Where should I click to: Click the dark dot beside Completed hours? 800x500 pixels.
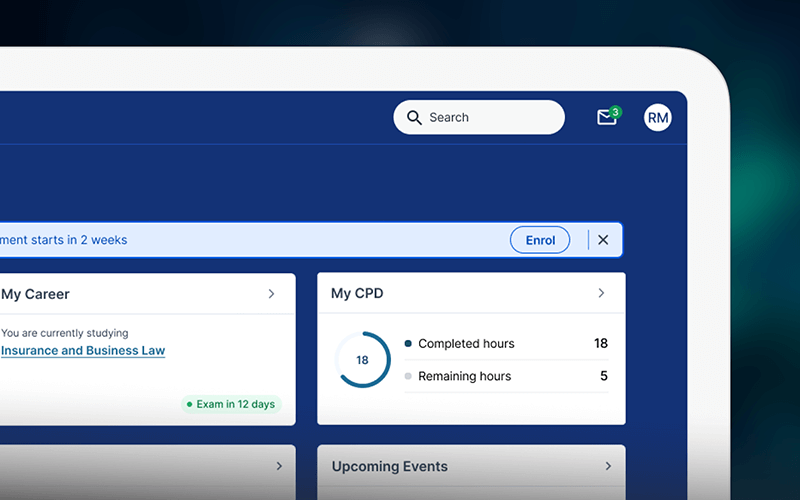[408, 344]
